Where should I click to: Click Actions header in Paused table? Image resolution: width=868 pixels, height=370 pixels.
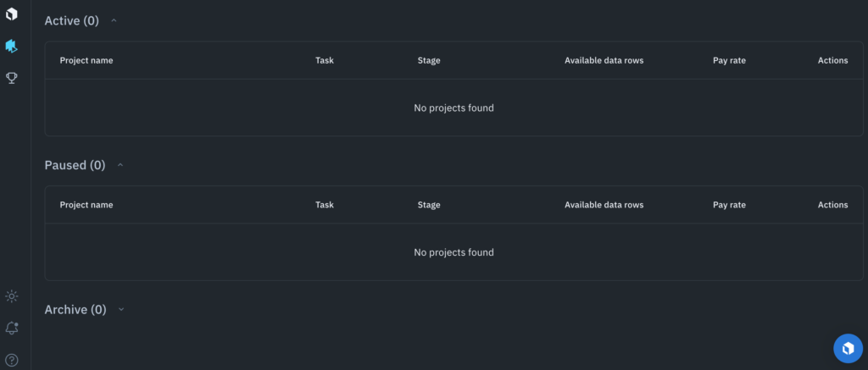pos(832,205)
